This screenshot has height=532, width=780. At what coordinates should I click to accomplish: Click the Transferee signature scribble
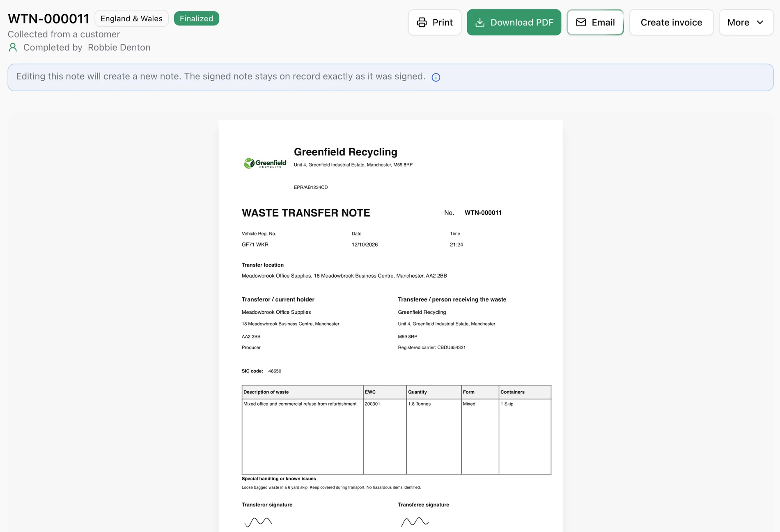pos(415,522)
